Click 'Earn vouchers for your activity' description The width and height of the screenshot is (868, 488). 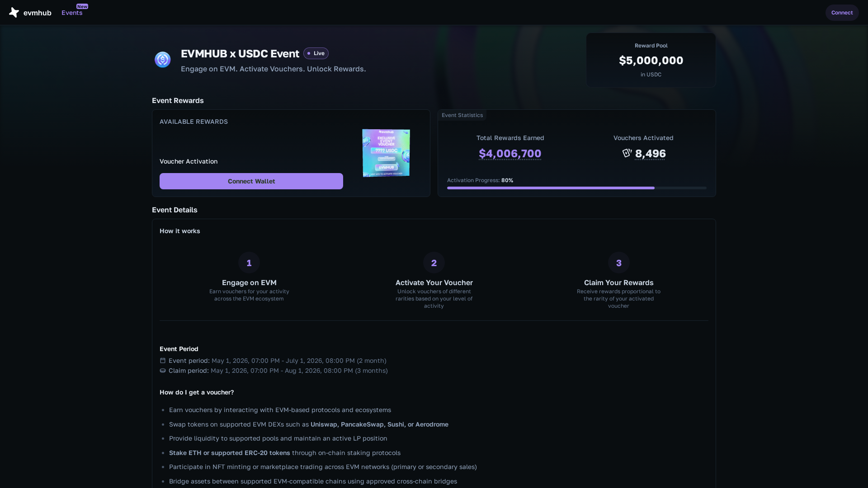(249, 295)
